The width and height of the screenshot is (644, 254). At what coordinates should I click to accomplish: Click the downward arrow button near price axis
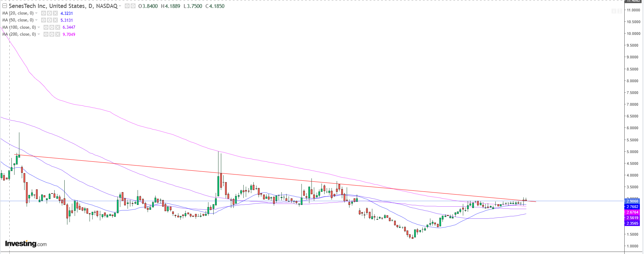614,11
